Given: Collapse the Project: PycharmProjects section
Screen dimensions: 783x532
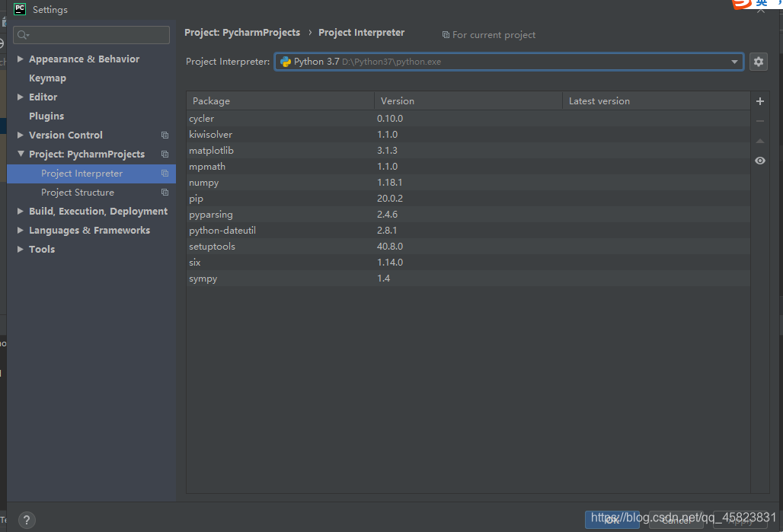Looking at the screenshot, I should pos(21,154).
